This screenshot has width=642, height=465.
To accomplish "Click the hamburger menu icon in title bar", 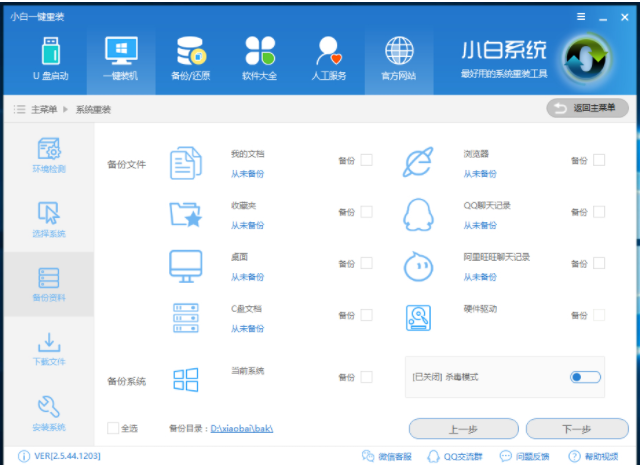I will click(581, 17).
